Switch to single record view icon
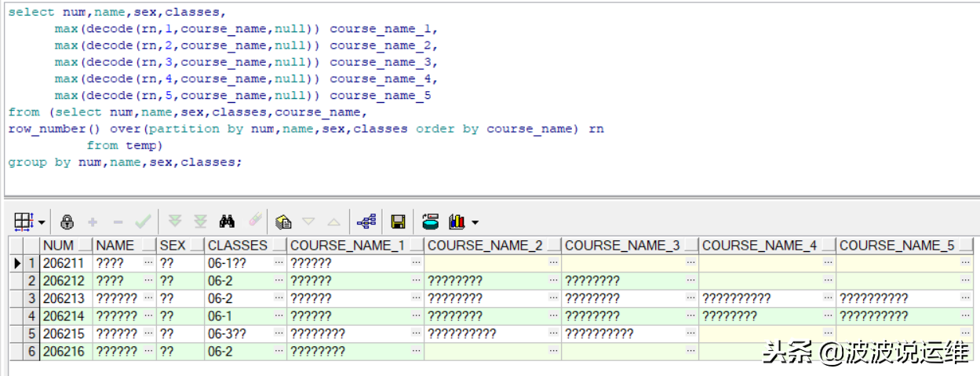Image resolution: width=980 pixels, height=376 pixels. tap(283, 221)
